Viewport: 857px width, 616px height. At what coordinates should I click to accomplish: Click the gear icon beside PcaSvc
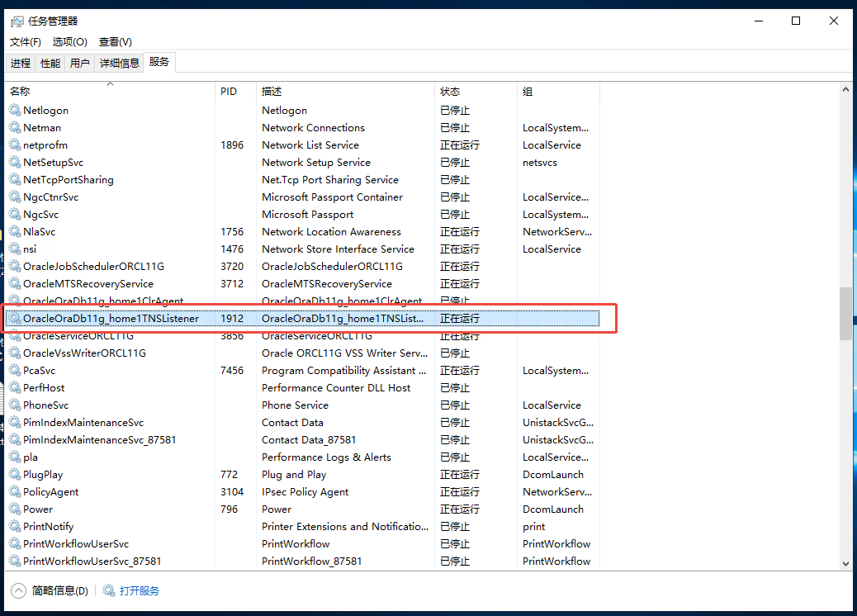tap(15, 370)
